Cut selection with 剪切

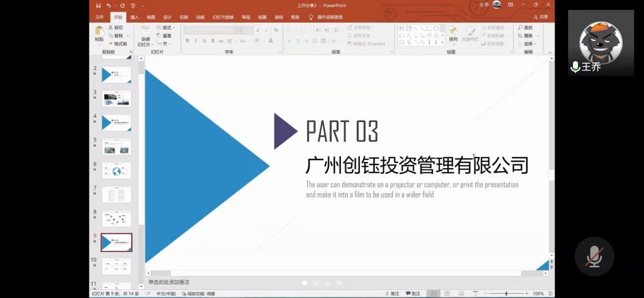coord(116,28)
